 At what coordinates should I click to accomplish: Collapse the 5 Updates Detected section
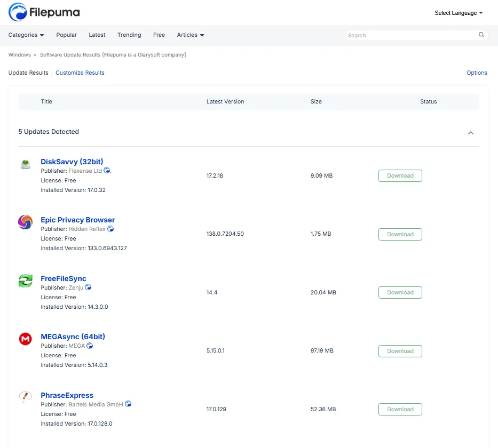(x=470, y=133)
